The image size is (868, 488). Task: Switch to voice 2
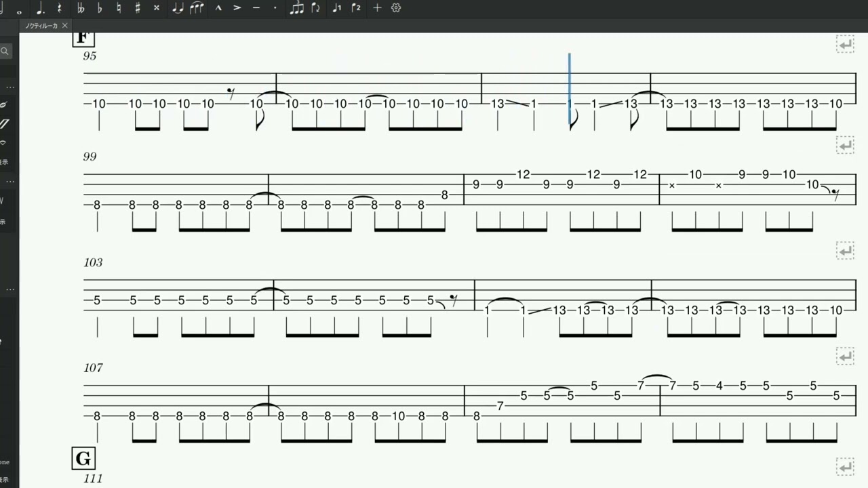[x=356, y=8]
